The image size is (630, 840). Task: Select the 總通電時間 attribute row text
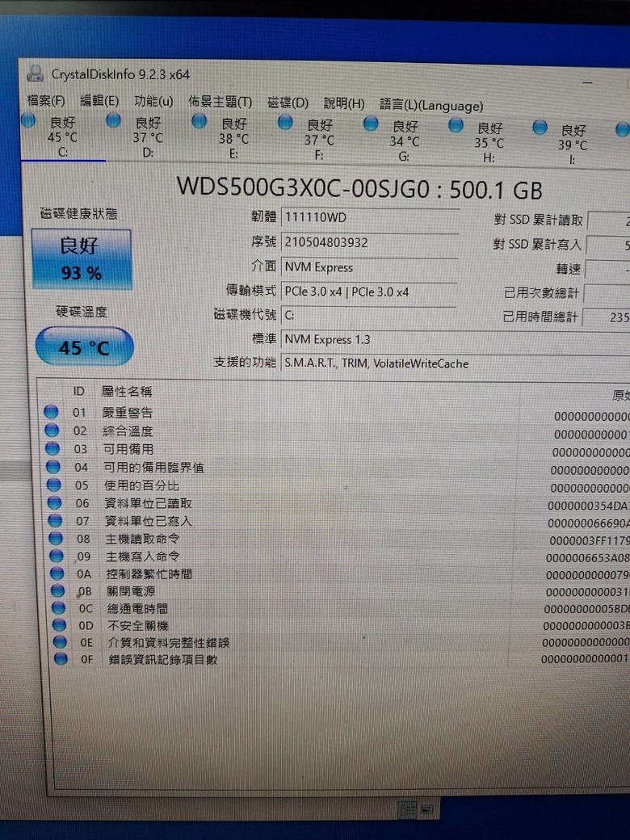137,608
